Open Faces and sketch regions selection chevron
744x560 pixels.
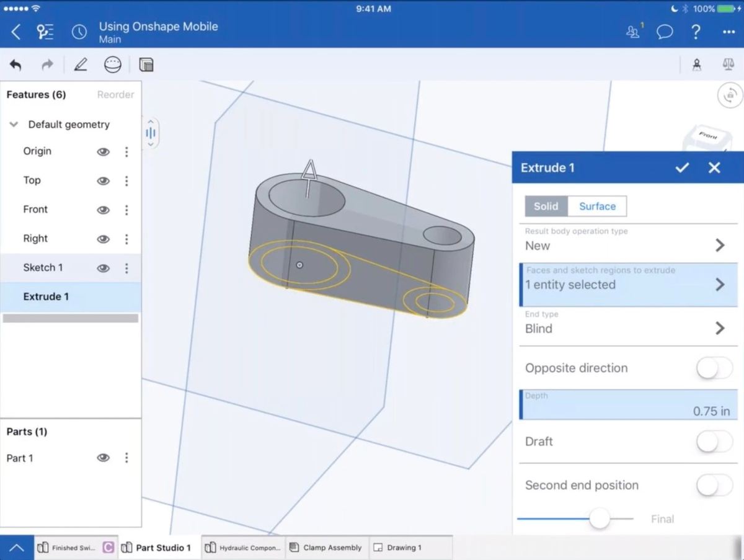(720, 285)
